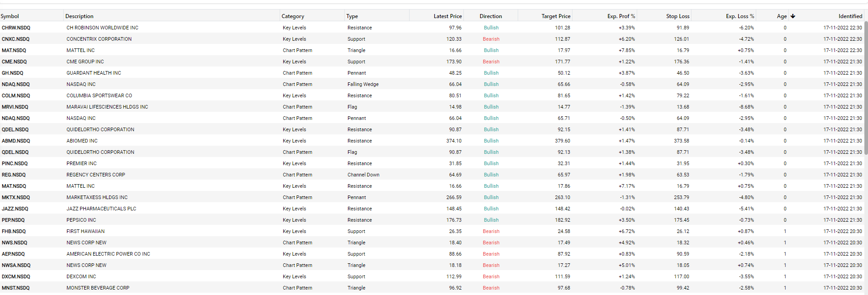
Task: Select NWS.NSDQ symbol
Action: 14,243
